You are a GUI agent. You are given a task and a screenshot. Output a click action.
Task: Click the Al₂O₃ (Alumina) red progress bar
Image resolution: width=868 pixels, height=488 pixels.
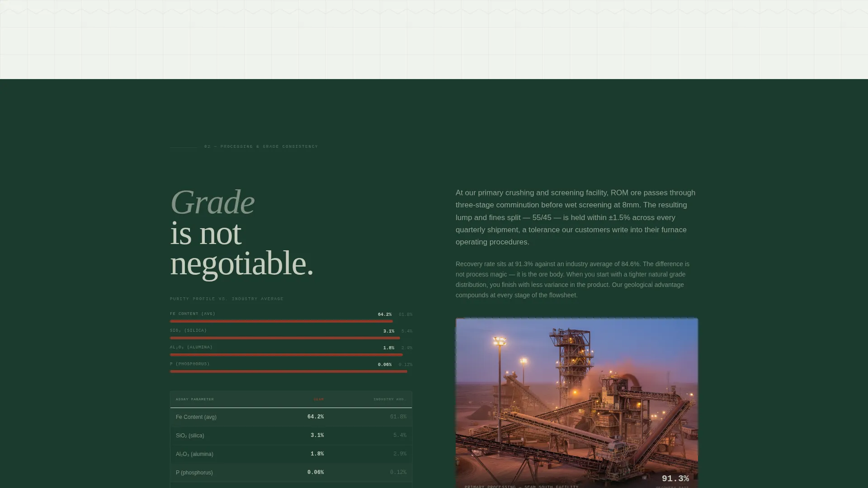point(286,355)
